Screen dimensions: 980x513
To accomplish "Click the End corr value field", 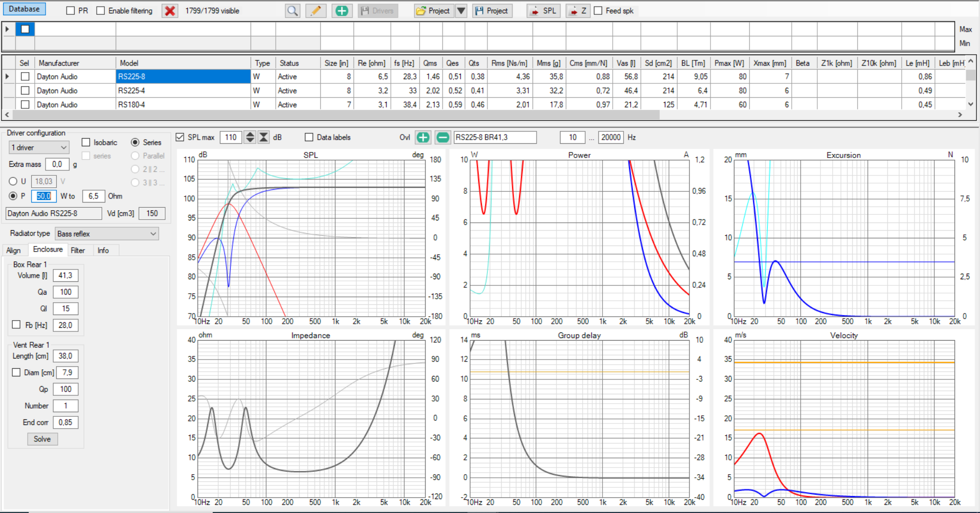I will pos(66,422).
